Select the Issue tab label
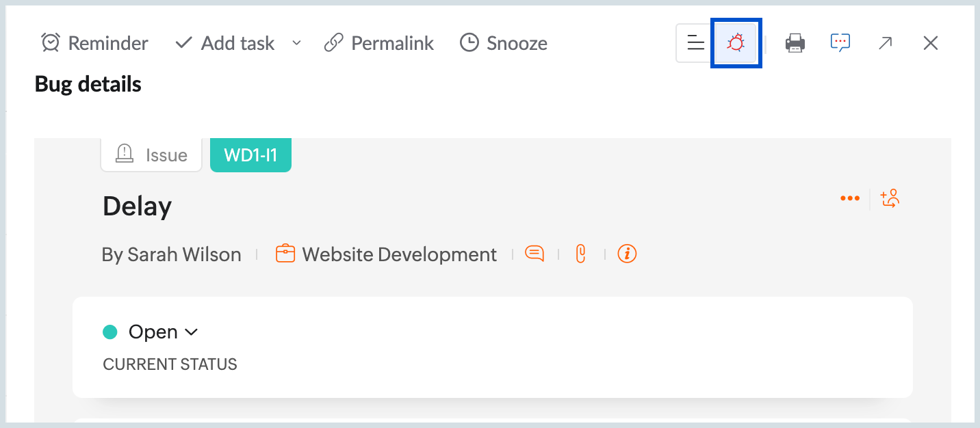 pyautogui.click(x=152, y=155)
